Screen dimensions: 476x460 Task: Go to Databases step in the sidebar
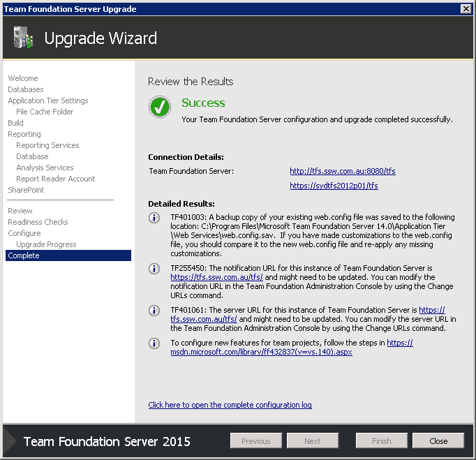[26, 89]
